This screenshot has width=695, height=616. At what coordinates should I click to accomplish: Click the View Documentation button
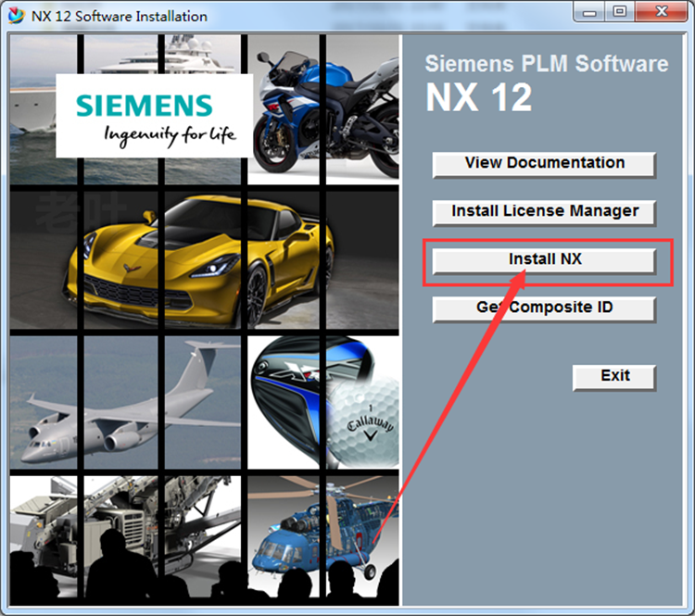544,165
